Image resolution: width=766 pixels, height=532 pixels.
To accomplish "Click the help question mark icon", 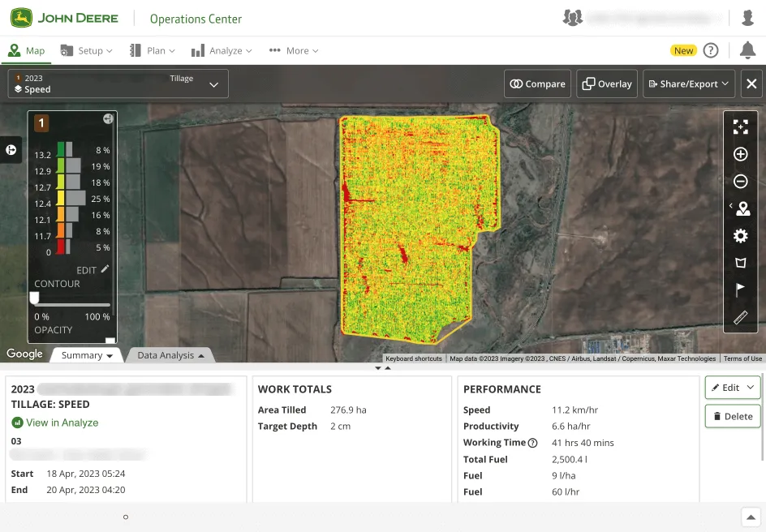I will coord(710,50).
